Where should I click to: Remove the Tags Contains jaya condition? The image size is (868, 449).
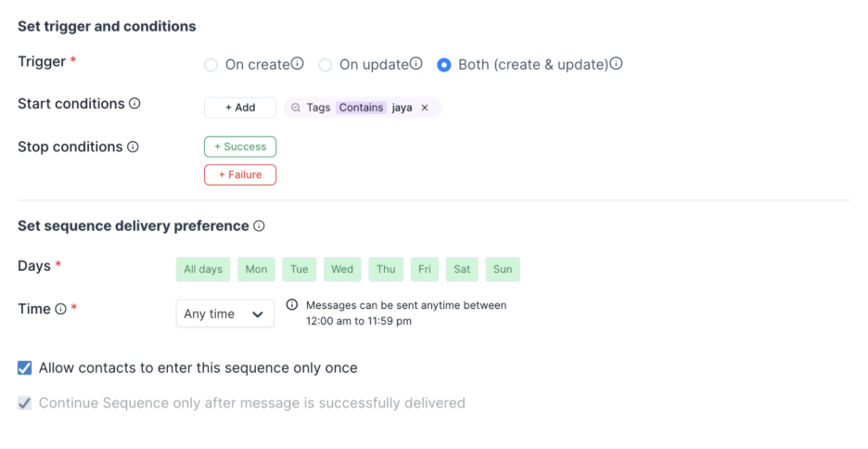coord(425,108)
